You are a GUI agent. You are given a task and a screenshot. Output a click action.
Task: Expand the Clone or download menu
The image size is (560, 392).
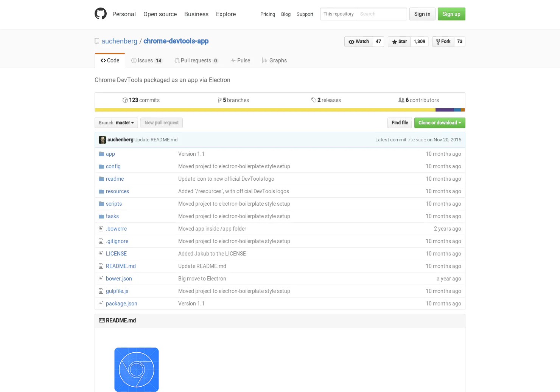(x=440, y=123)
